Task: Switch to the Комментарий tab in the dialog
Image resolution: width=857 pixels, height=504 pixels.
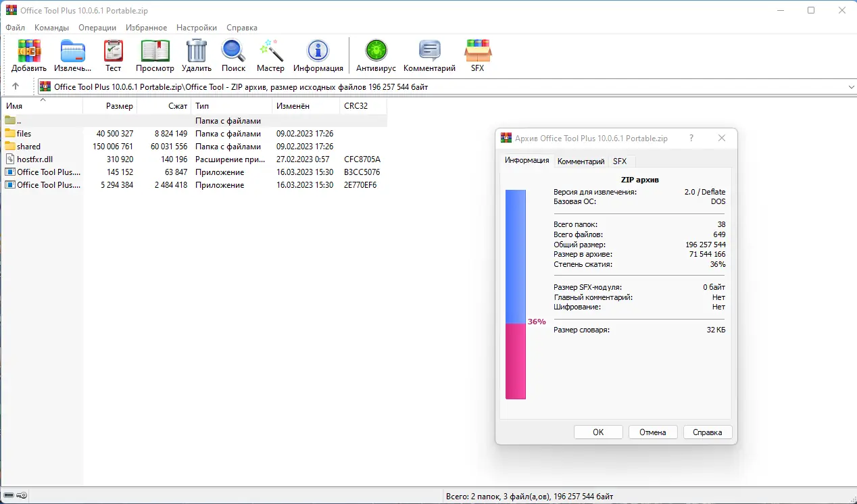Action: pos(579,161)
